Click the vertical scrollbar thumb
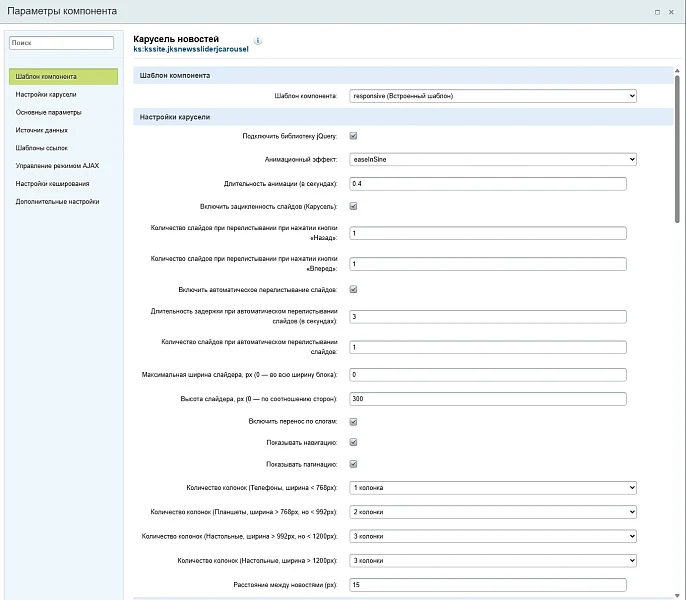 tap(677, 150)
